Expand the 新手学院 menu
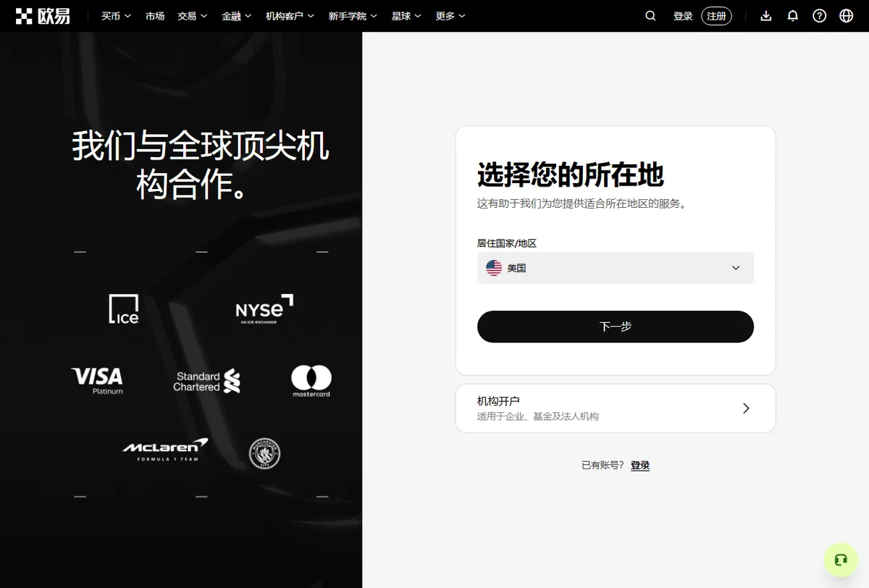The height and width of the screenshot is (588, 869). (353, 16)
